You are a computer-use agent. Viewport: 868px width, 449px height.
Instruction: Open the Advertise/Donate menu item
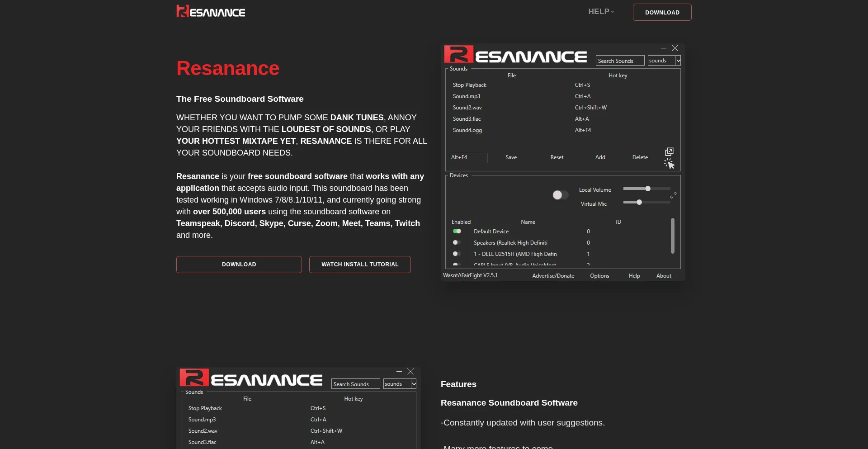tap(553, 276)
